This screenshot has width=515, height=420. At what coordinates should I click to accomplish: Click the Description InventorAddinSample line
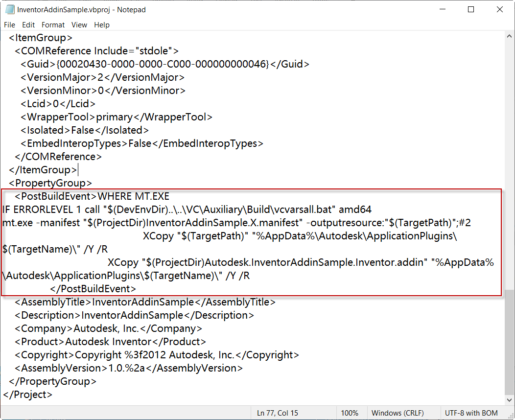point(134,315)
